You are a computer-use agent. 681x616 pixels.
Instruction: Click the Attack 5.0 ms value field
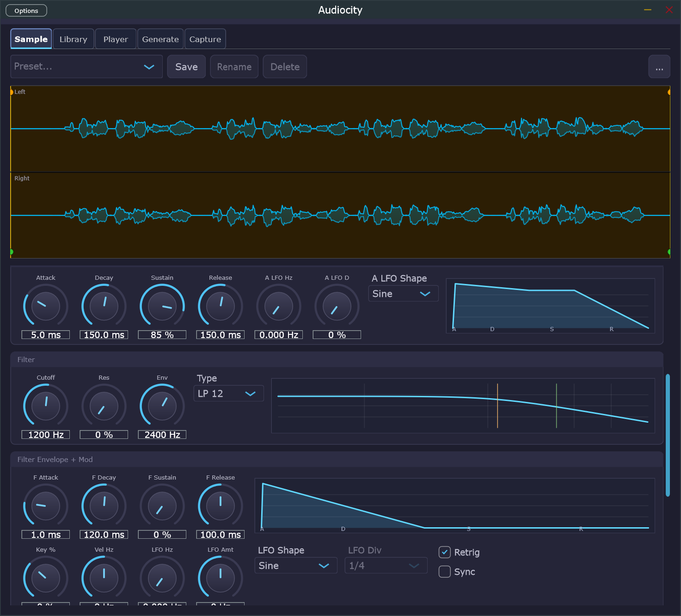coord(46,335)
